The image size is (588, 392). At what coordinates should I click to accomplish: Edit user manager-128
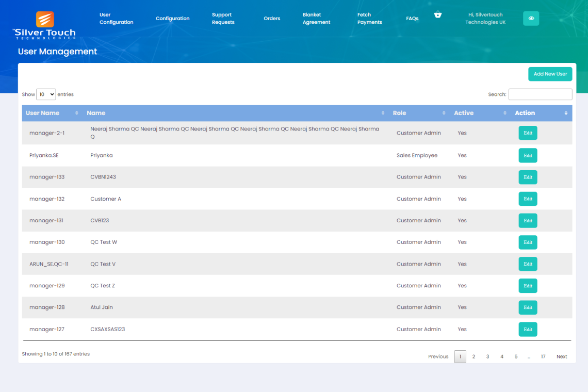pyautogui.click(x=528, y=307)
